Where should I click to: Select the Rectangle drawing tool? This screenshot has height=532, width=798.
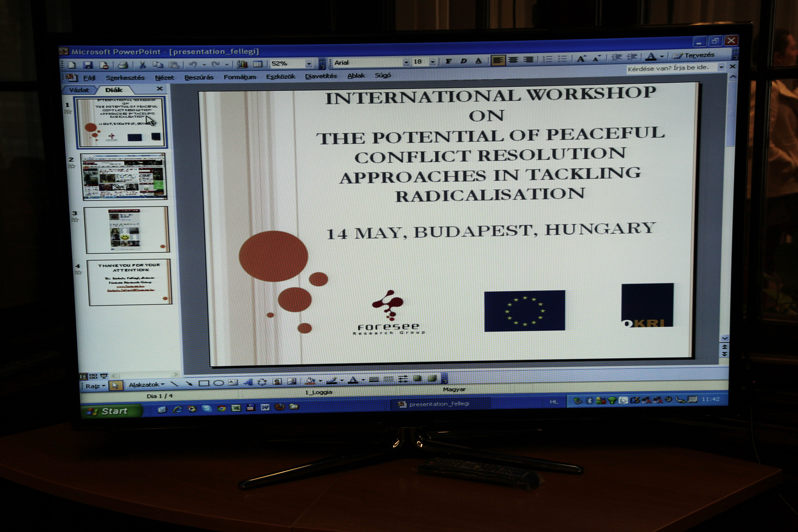click(204, 383)
